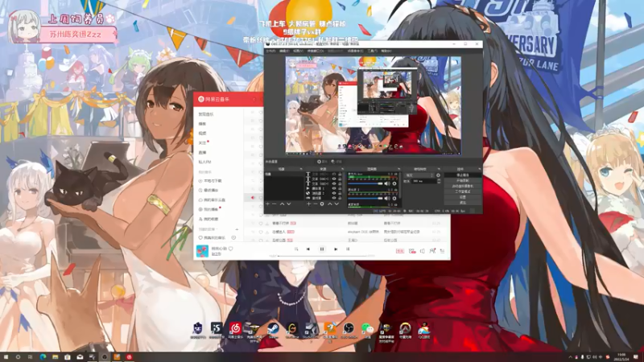The height and width of the screenshot is (362, 644).
Task: Open the play queue list in NetEase Music
Action: tap(442, 251)
